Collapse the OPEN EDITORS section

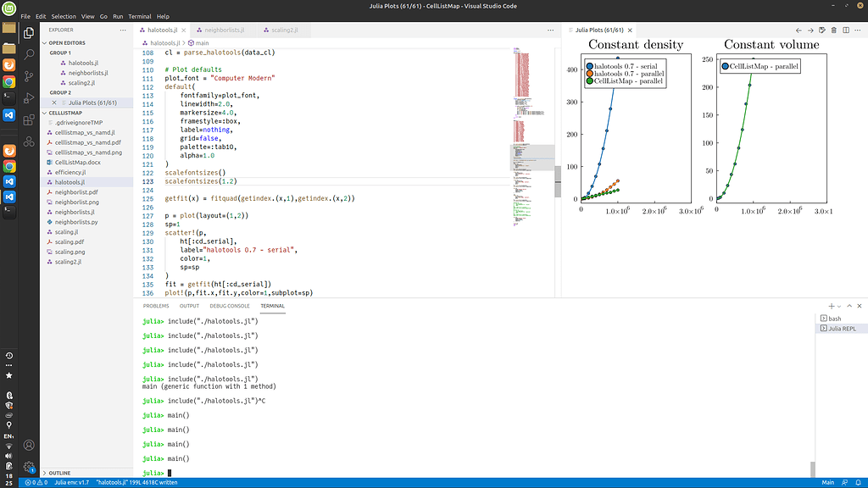click(68, 42)
